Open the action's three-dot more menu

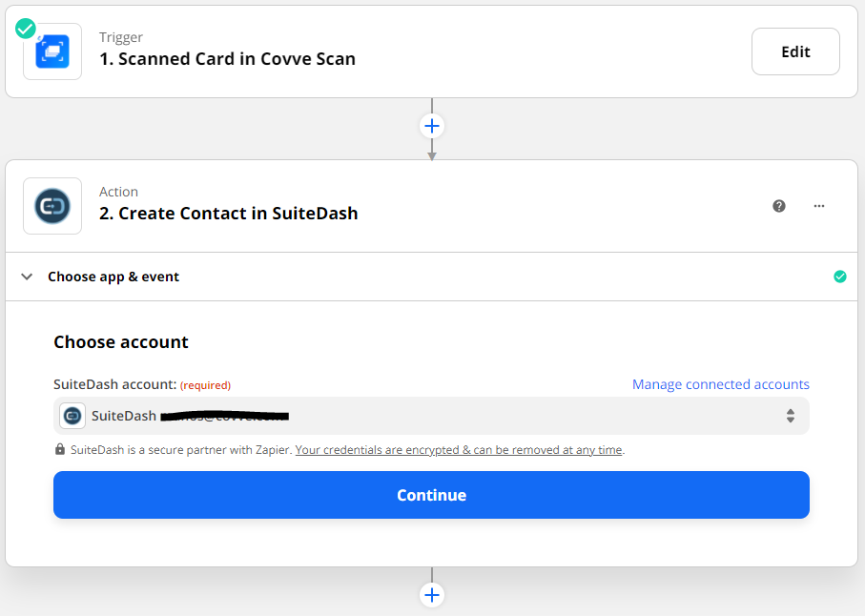818,206
